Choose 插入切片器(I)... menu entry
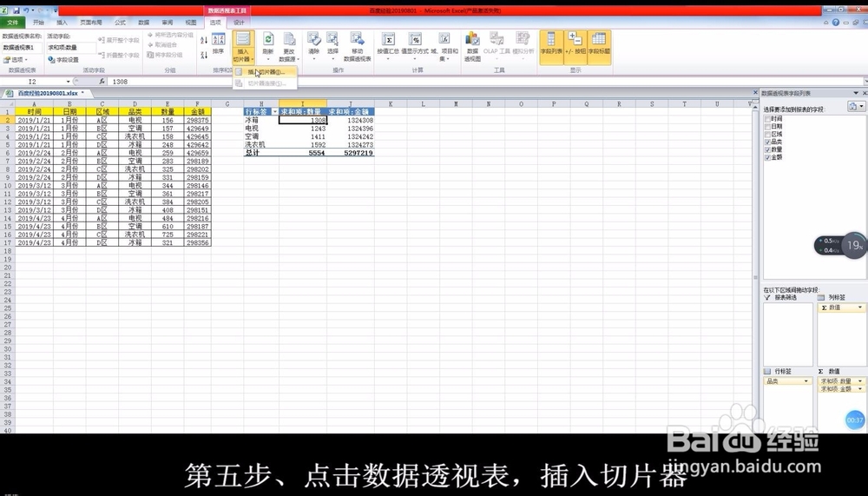The width and height of the screenshot is (868, 496). pyautogui.click(x=266, y=72)
